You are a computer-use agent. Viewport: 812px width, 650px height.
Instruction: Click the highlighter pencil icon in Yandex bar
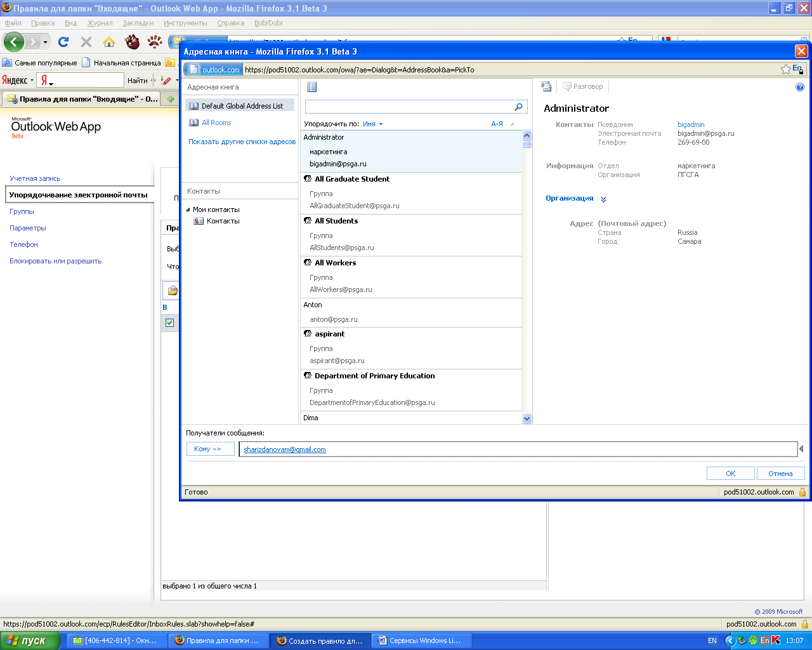point(166,80)
